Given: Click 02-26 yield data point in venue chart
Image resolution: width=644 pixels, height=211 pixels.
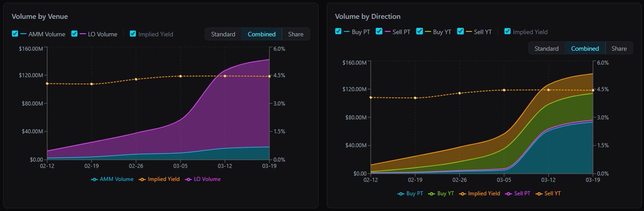Looking at the screenshot, I should point(136,79).
